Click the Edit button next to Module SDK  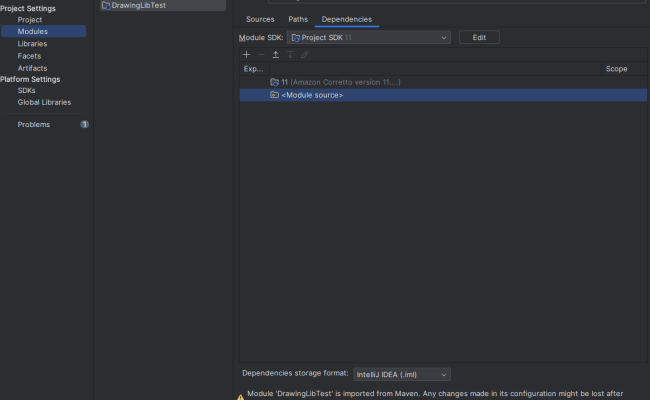[479, 37]
